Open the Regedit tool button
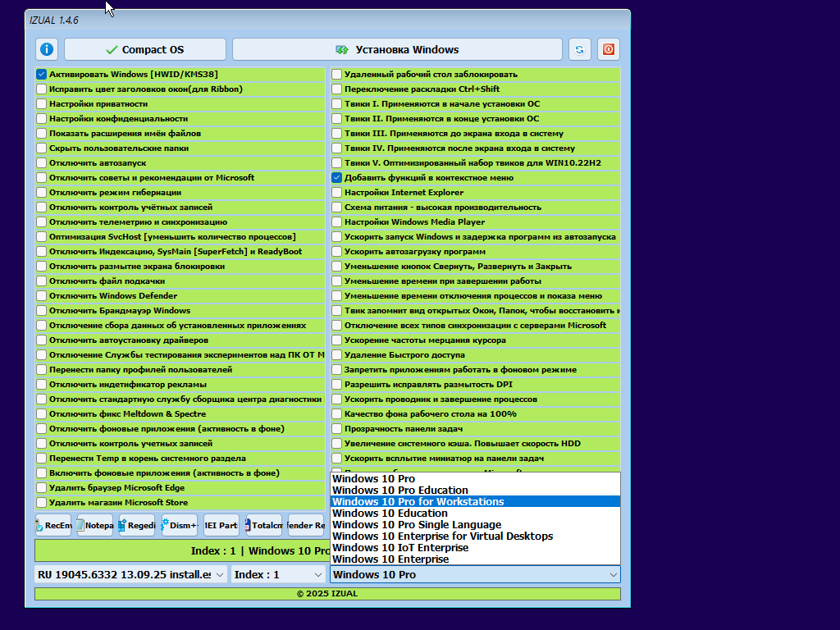 pos(137,525)
